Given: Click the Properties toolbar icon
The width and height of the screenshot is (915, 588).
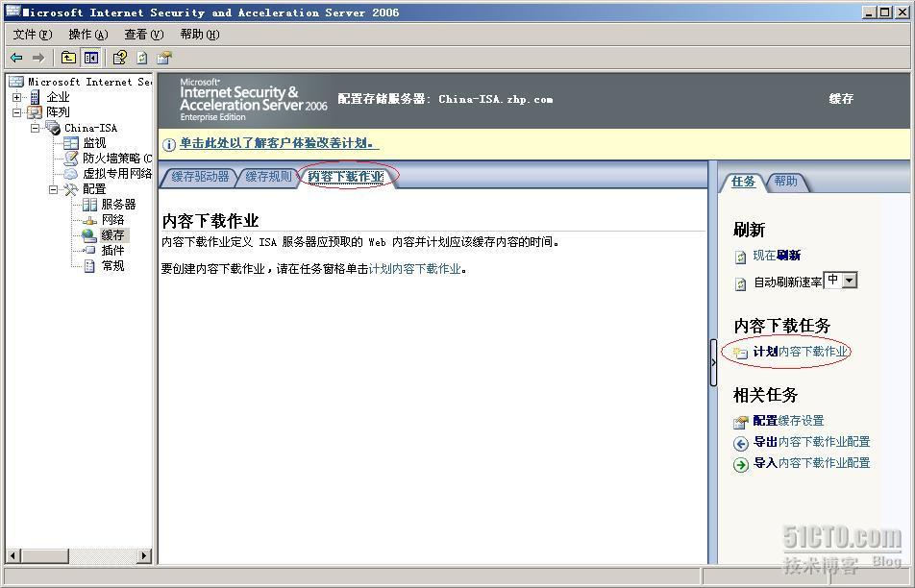Looking at the screenshot, I should pos(119,58).
